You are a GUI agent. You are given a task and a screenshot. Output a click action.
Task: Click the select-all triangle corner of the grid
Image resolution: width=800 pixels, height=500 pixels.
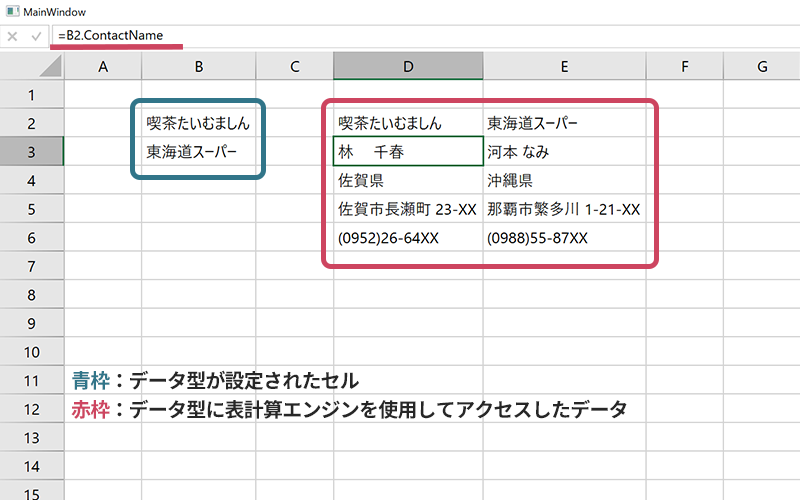coord(50,66)
